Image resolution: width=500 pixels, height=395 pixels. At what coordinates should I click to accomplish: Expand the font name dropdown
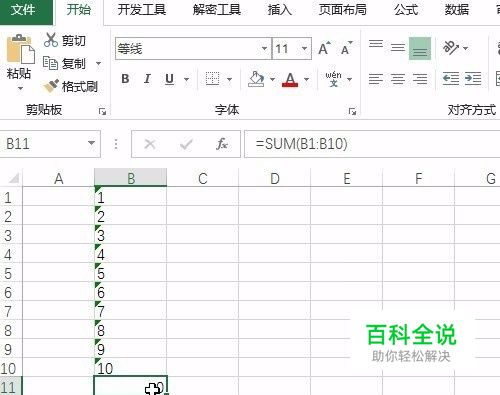264,49
